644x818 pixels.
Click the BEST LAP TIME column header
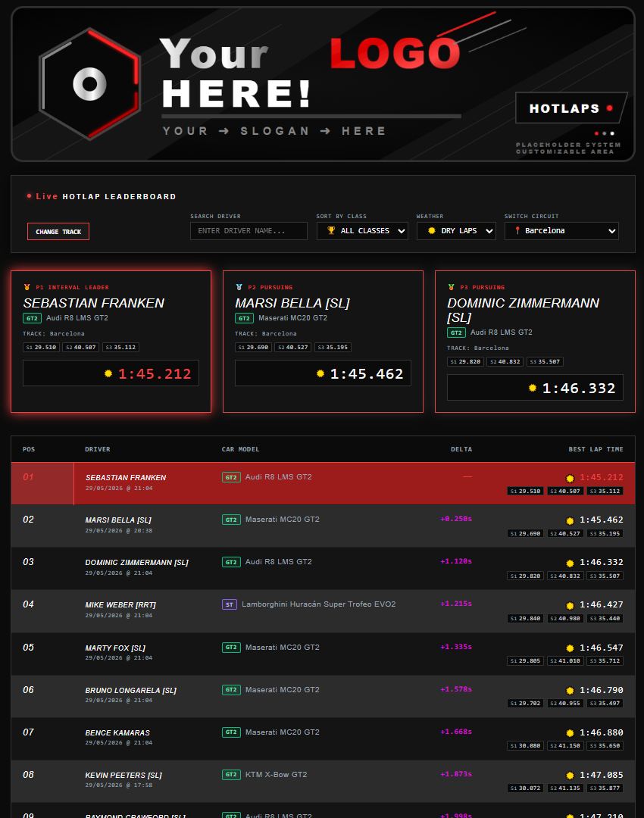click(x=596, y=449)
